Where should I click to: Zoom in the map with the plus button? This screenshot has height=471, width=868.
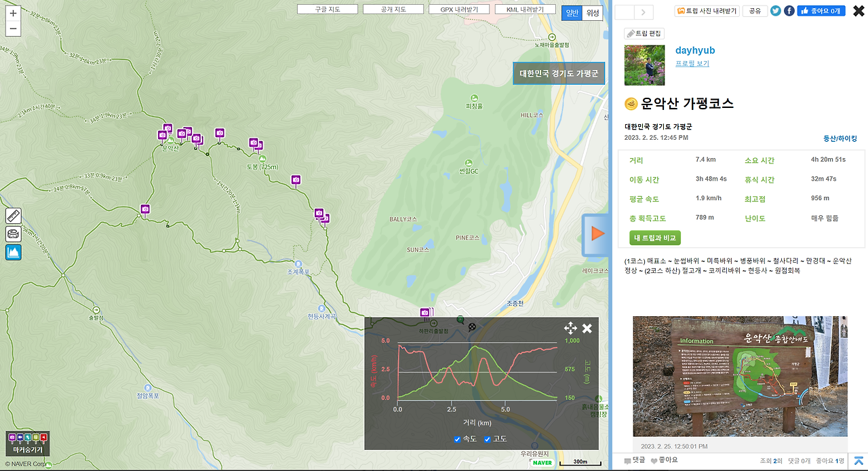pos(13,13)
